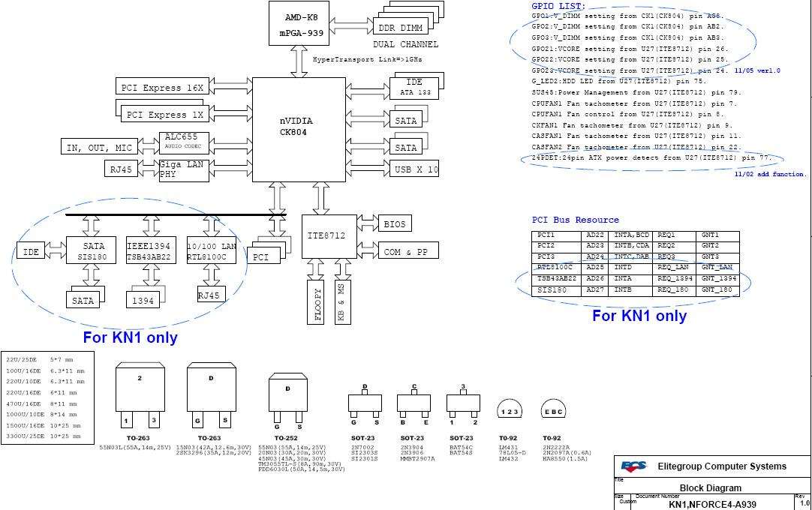The height and width of the screenshot is (510, 812).
Task: Click the nVIDIA CK804 block
Action: tap(299, 130)
